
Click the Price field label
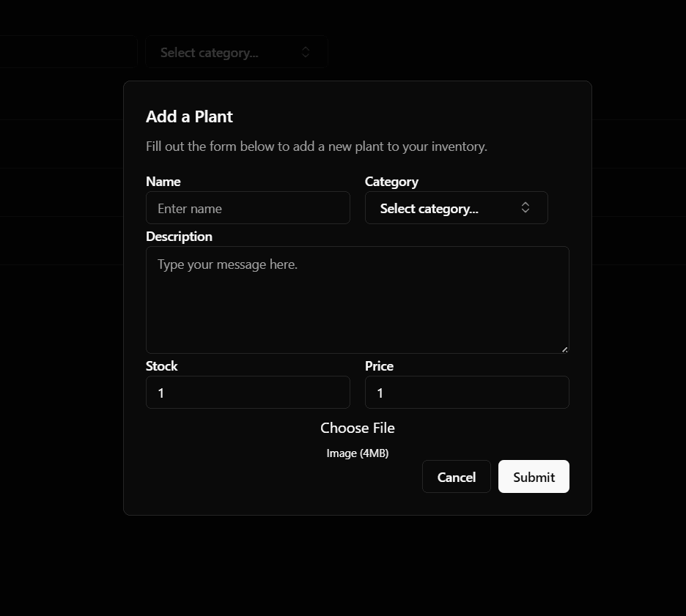[379, 366]
